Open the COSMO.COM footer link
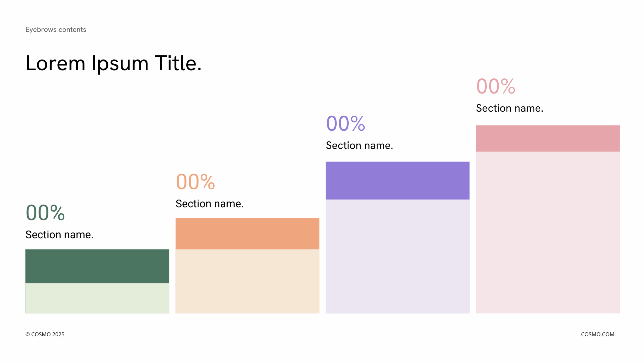Viewport: 644px width, 363px height. (x=597, y=334)
